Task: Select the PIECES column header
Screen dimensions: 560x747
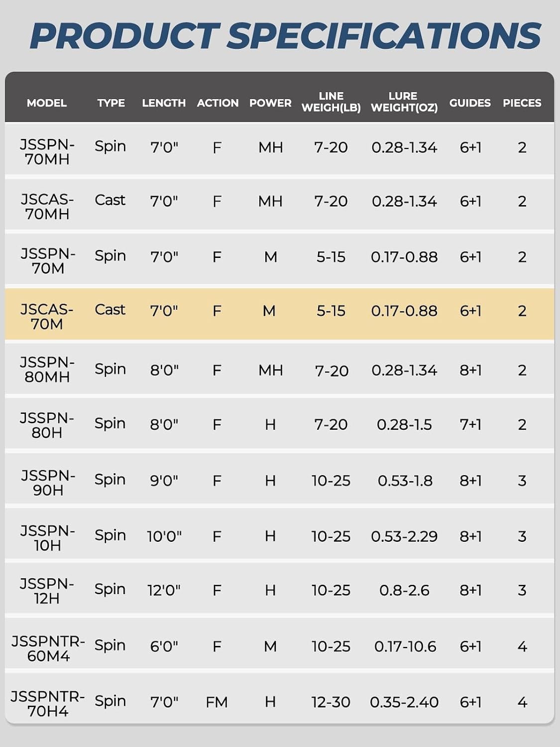Action: click(x=522, y=103)
